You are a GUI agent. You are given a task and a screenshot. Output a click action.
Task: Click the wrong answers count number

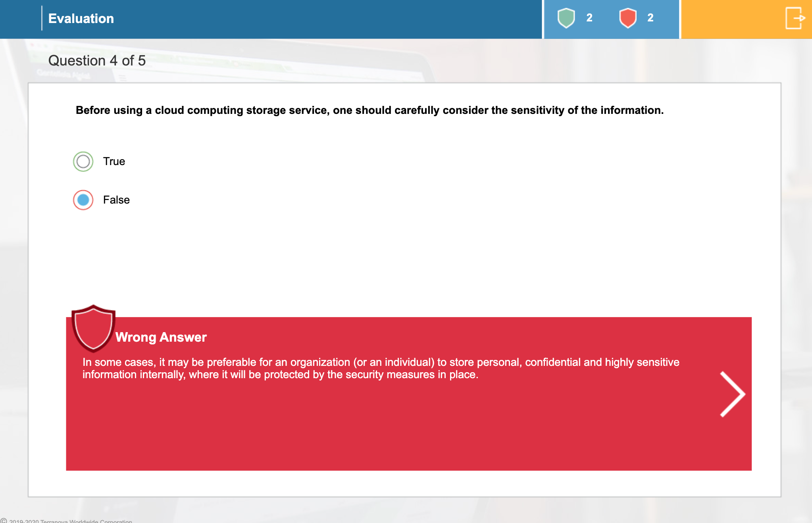[650, 18]
